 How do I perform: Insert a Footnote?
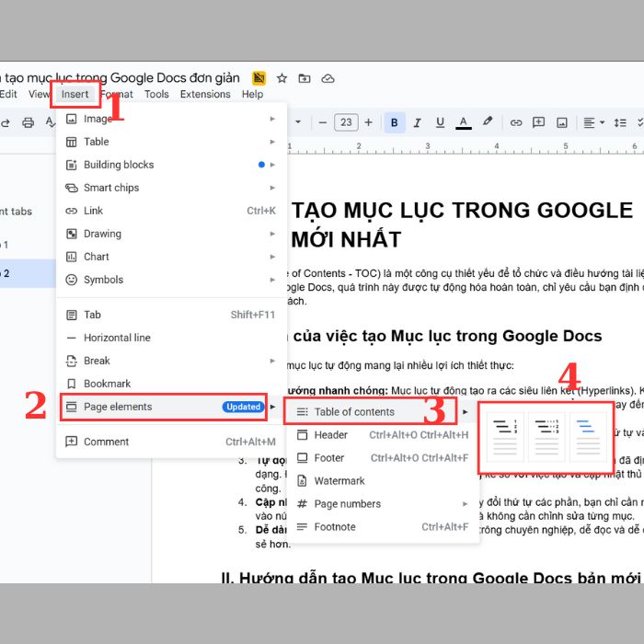[x=383, y=527]
